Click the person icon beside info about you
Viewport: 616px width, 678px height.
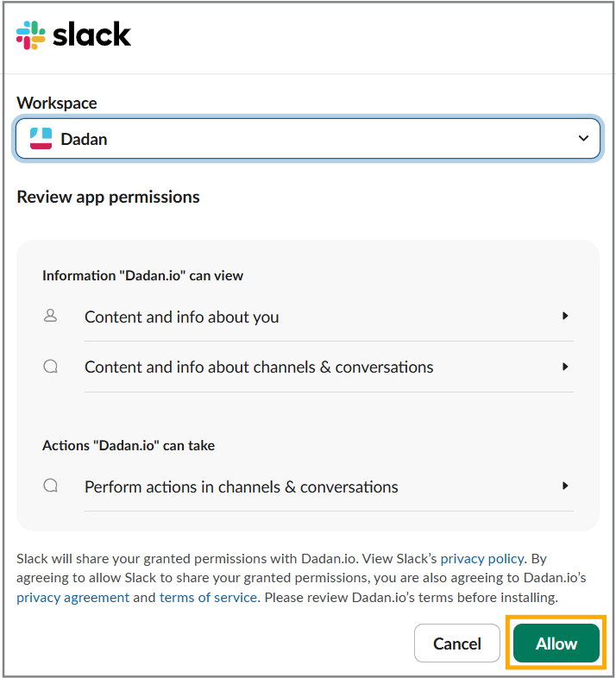pyautogui.click(x=50, y=317)
